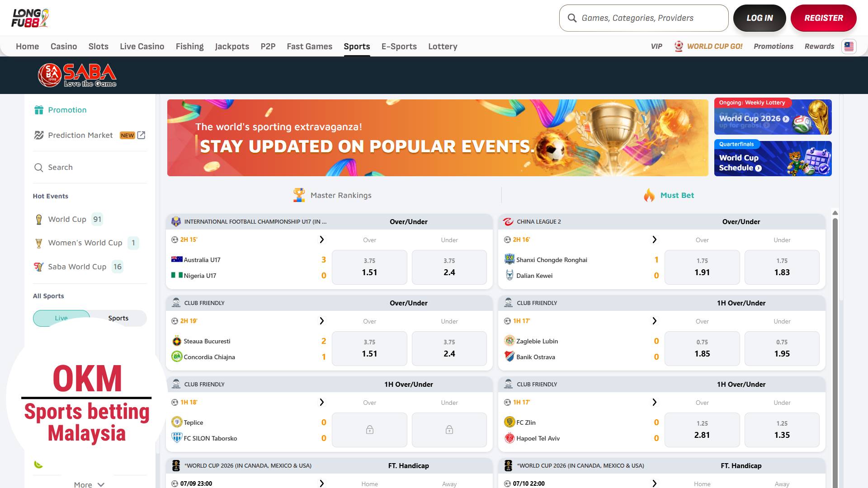Click the locked Over odds for Teplice match

coord(369,430)
